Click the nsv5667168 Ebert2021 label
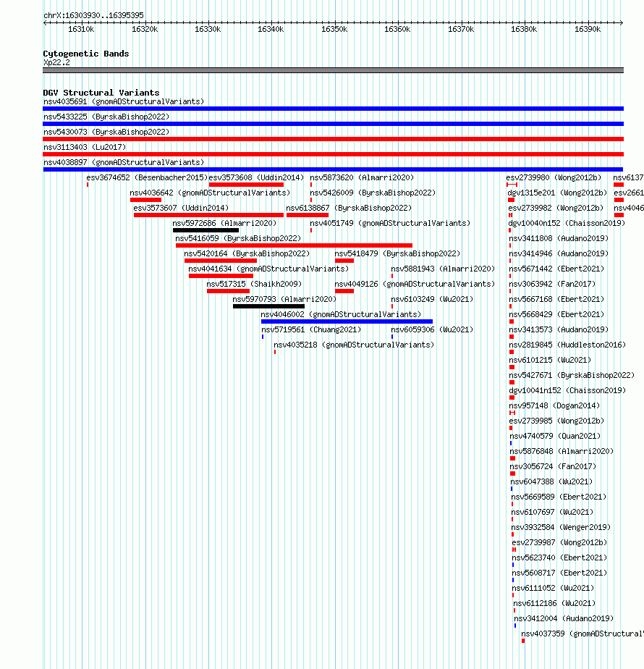The height and width of the screenshot is (669, 644). [x=556, y=300]
